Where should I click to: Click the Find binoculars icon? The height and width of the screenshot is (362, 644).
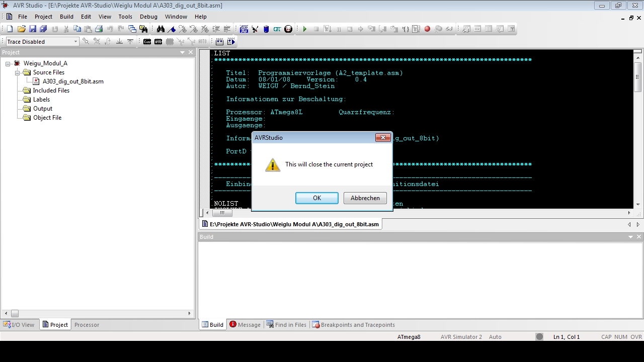tap(160, 29)
